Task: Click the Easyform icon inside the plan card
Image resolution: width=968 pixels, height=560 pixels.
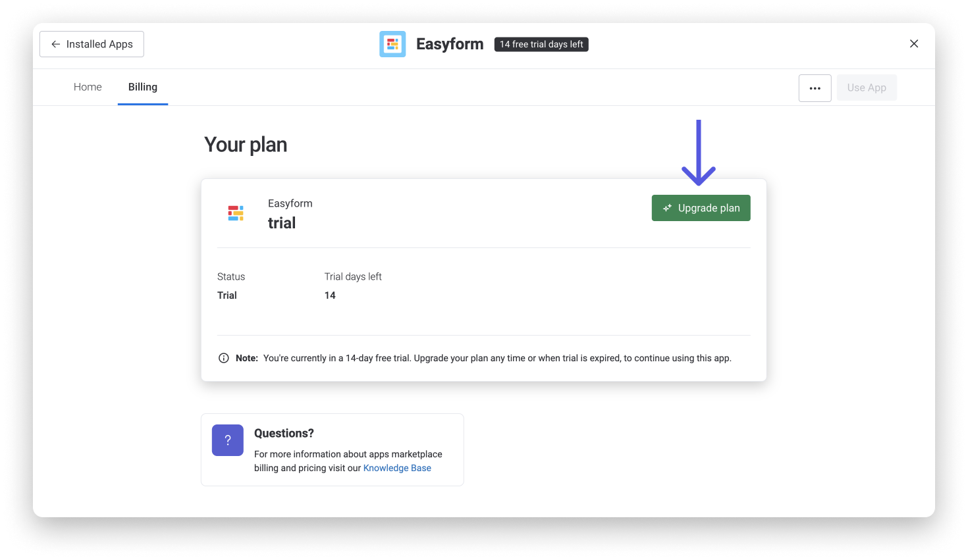Action: click(236, 213)
